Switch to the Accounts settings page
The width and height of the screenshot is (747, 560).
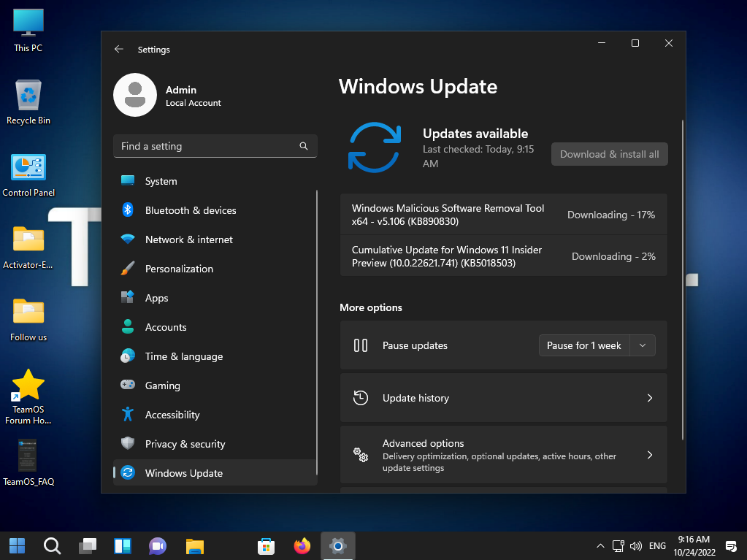point(166,327)
